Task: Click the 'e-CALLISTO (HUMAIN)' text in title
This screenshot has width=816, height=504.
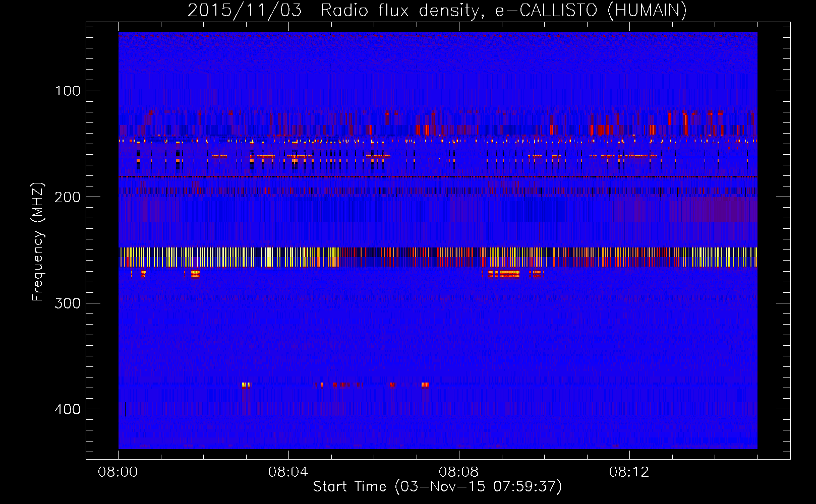Action: click(591, 11)
